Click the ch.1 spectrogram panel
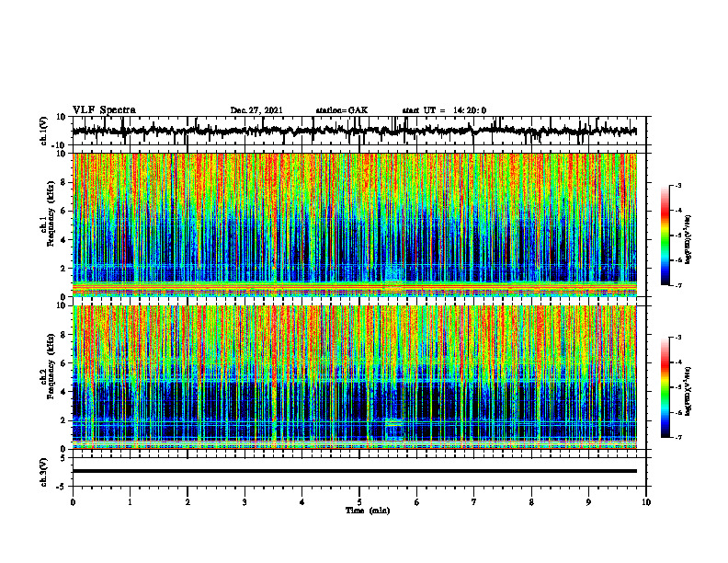 (355, 224)
